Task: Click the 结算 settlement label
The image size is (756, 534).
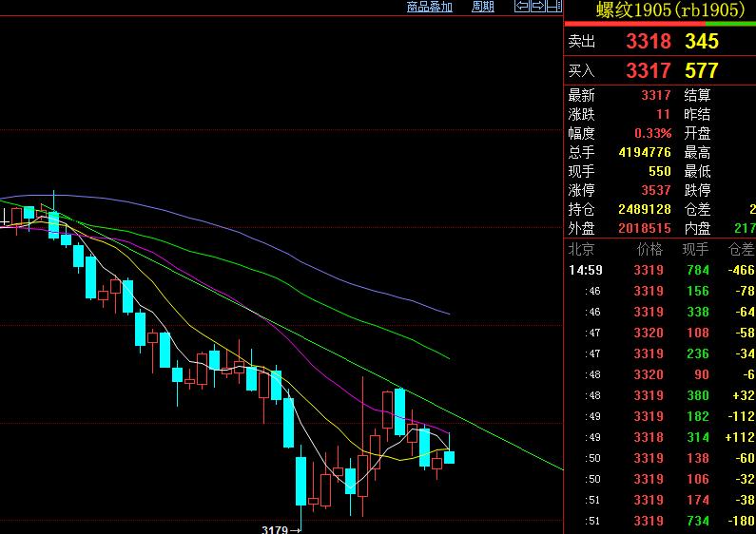Action: [x=697, y=95]
